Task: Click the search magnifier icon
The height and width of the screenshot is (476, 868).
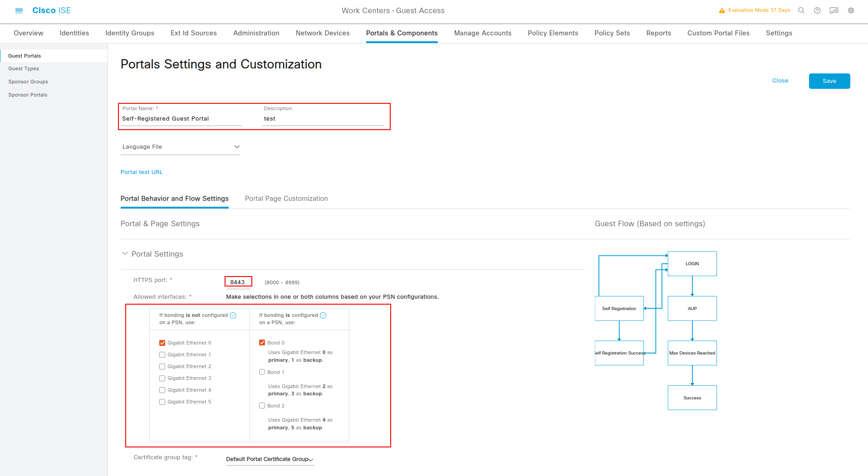Action: tap(801, 10)
